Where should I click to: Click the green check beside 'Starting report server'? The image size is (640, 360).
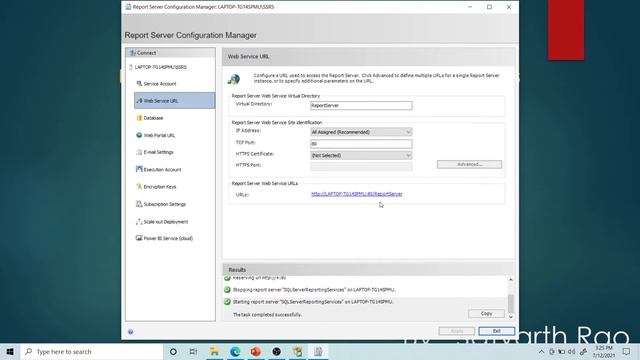click(x=227, y=302)
